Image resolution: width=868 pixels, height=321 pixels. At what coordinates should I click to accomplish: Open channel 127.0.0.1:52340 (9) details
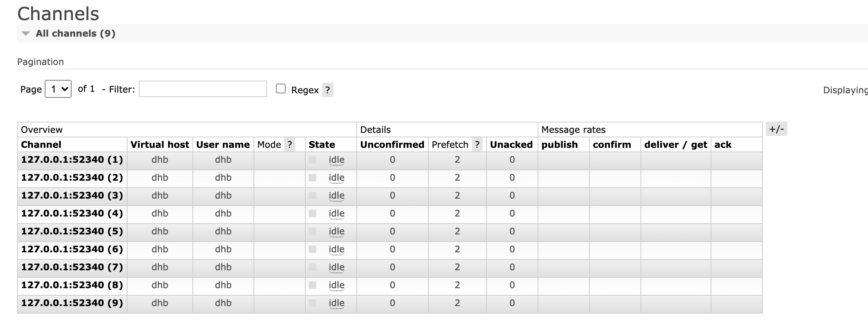[72, 303]
